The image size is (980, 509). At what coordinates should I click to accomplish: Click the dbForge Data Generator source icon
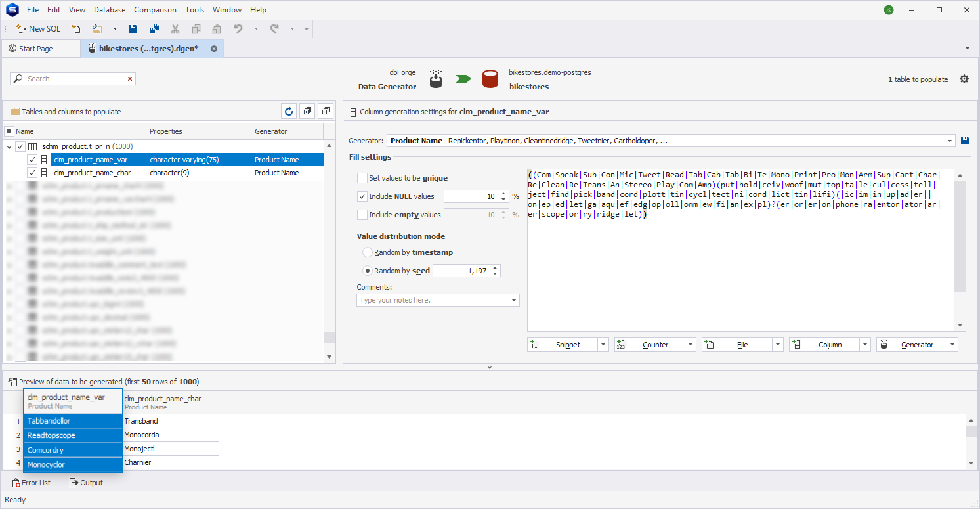tap(437, 79)
